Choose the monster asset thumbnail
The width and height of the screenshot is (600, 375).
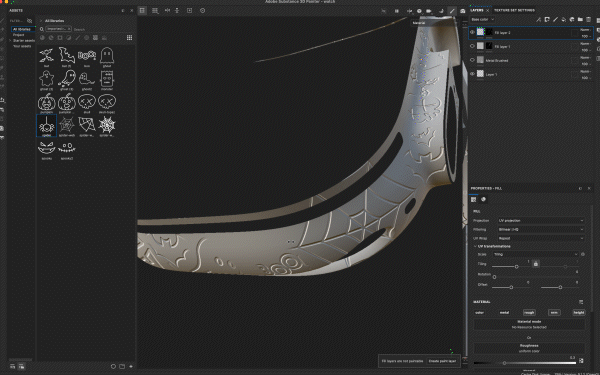107,80
